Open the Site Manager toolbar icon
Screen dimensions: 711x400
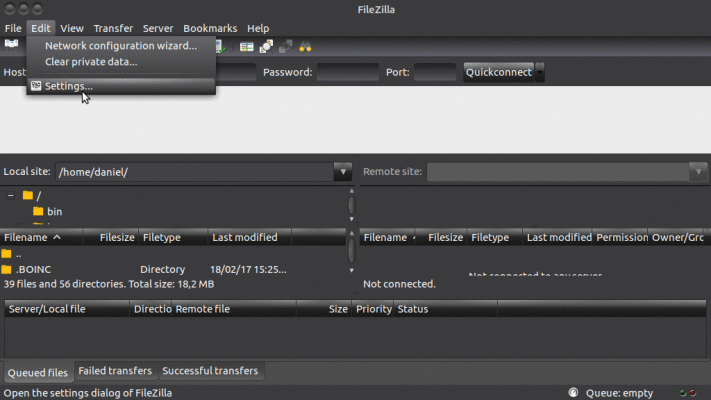coord(12,45)
